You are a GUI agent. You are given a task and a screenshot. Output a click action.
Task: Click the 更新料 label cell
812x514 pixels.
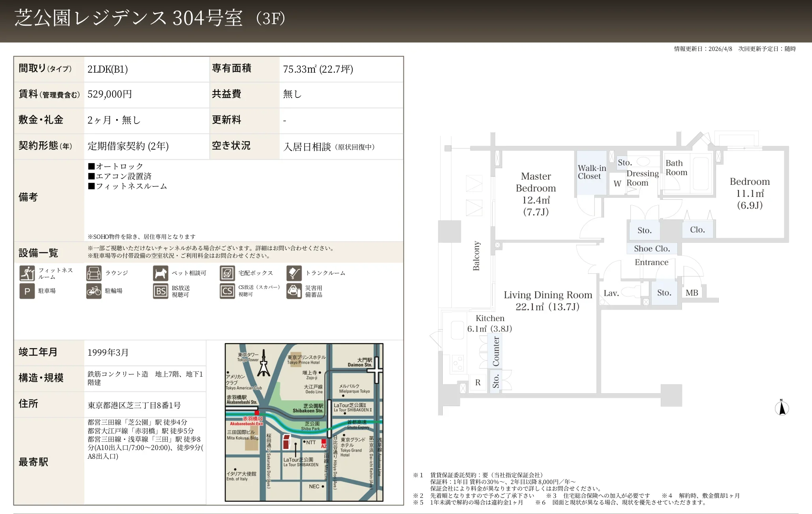244,120
